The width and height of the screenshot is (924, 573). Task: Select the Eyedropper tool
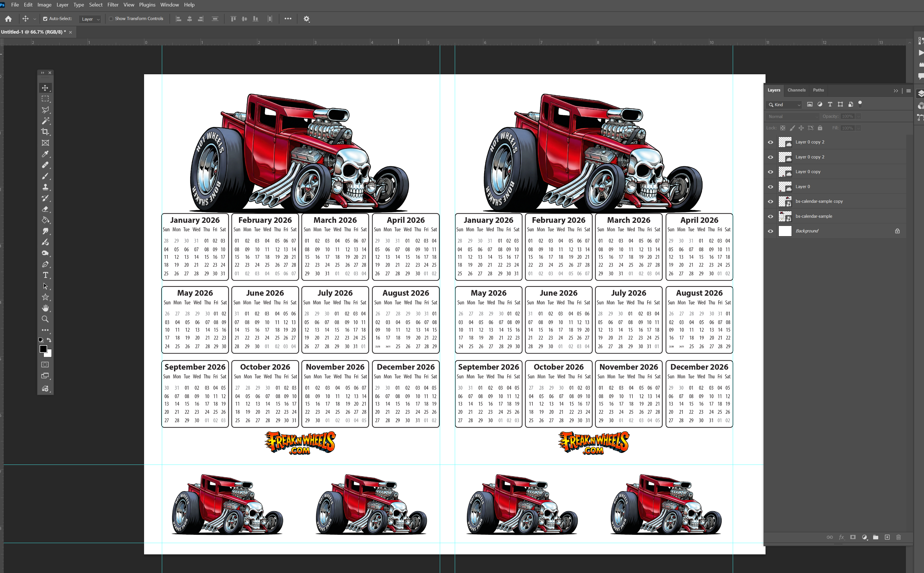45,154
